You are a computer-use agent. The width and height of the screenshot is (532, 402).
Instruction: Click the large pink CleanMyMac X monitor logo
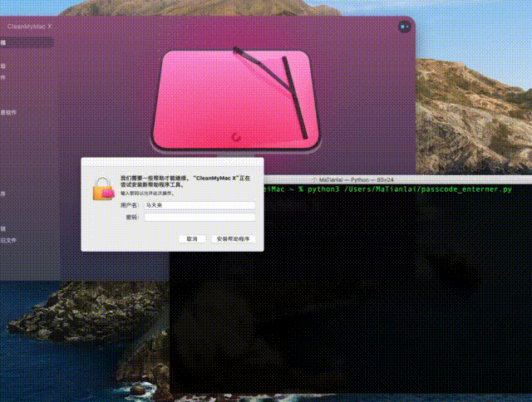point(236,100)
